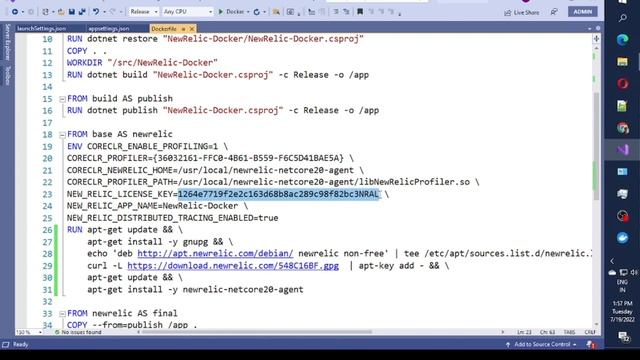Click the Restart/refresh circular arrow icon
The height and width of the screenshot is (360, 640).
tap(257, 12)
